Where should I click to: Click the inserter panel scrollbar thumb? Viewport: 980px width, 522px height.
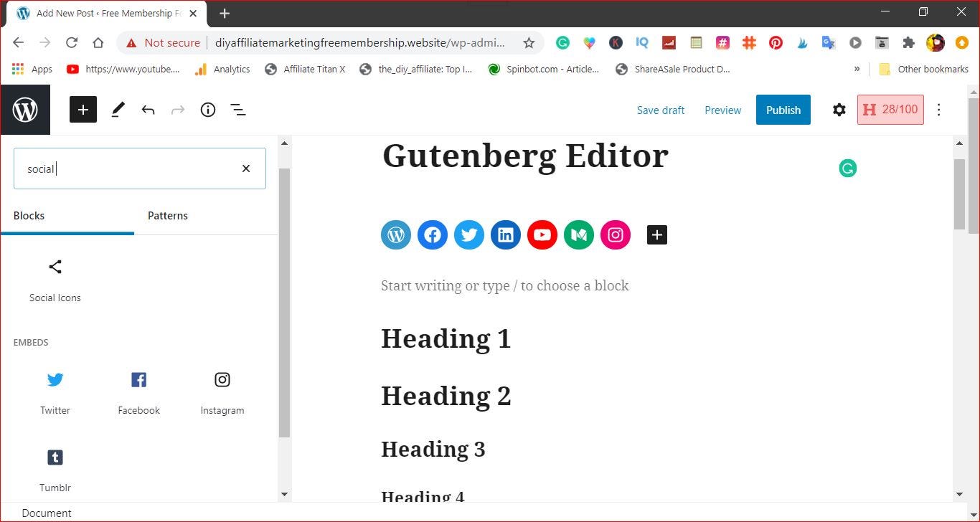[x=284, y=303]
